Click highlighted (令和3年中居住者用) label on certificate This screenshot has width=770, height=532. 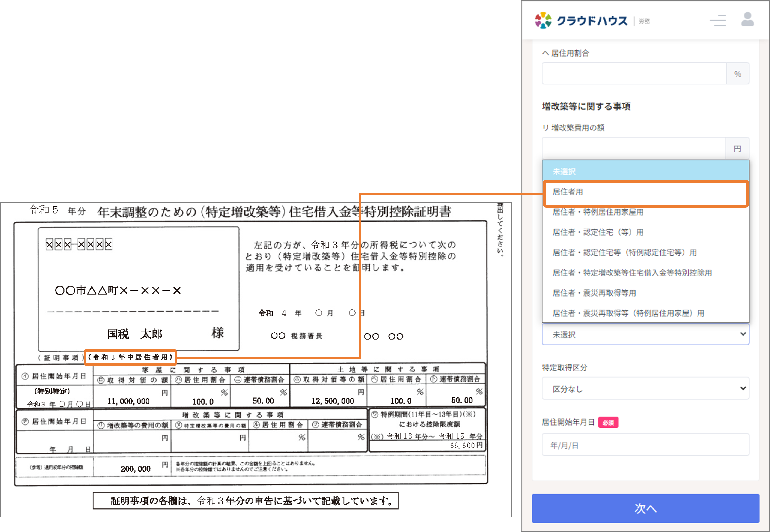point(130,357)
